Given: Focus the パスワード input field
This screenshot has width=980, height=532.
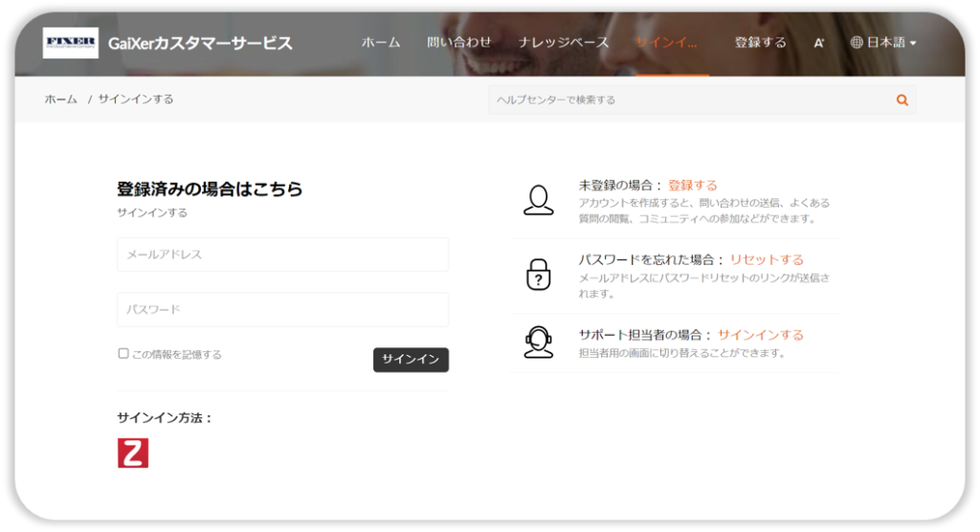Looking at the screenshot, I should pos(282,310).
